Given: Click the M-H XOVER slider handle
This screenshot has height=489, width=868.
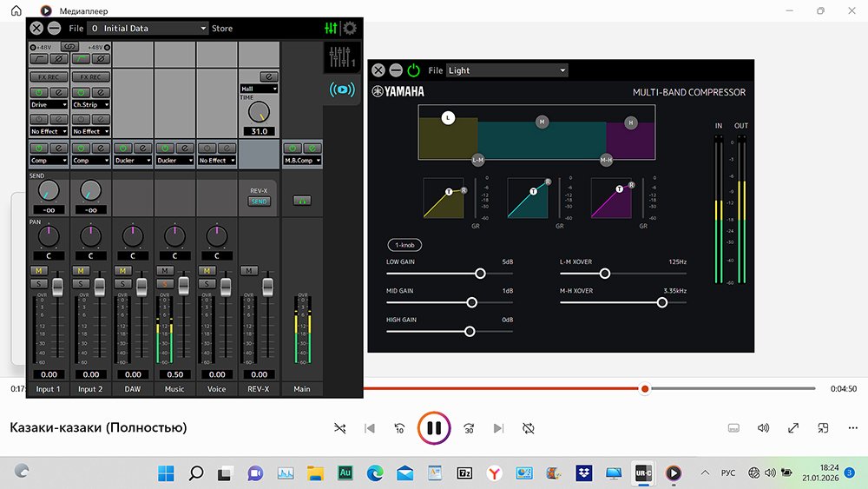Looking at the screenshot, I should [x=661, y=302].
